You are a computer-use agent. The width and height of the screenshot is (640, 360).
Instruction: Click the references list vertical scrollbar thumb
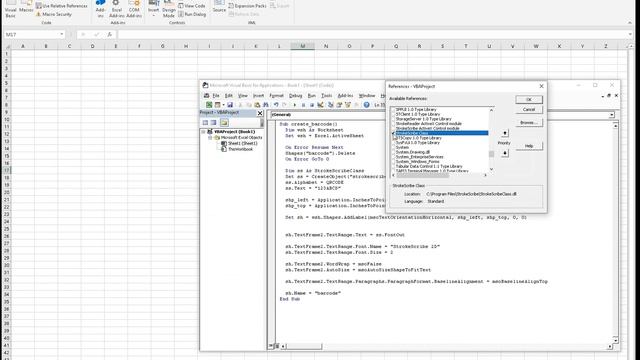coord(491,154)
